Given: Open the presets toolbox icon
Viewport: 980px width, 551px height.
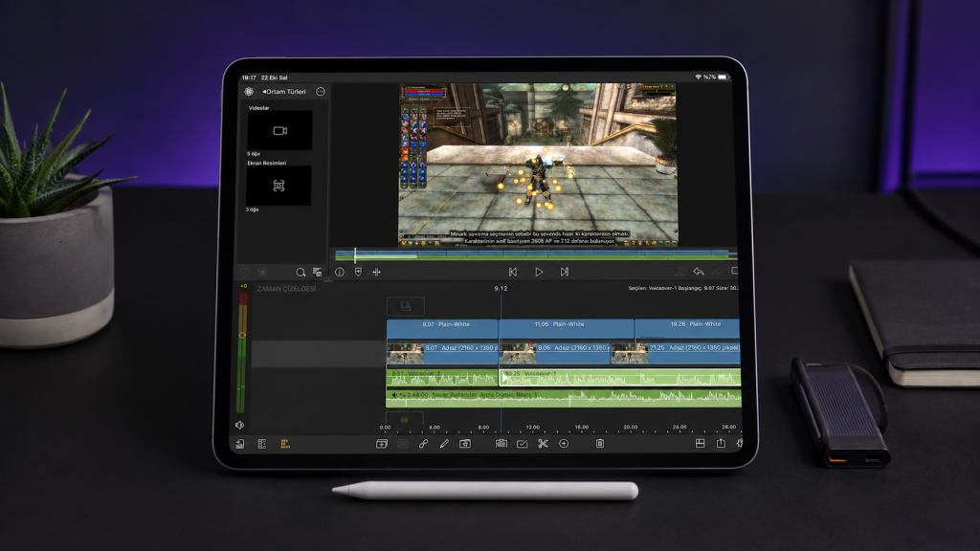Looking at the screenshot, I should 501,444.
